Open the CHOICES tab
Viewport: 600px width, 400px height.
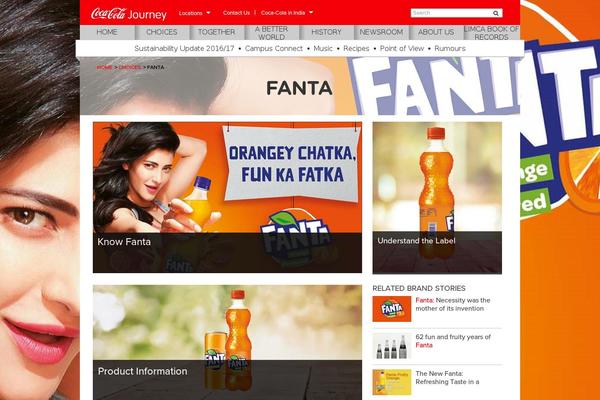pyautogui.click(x=162, y=32)
